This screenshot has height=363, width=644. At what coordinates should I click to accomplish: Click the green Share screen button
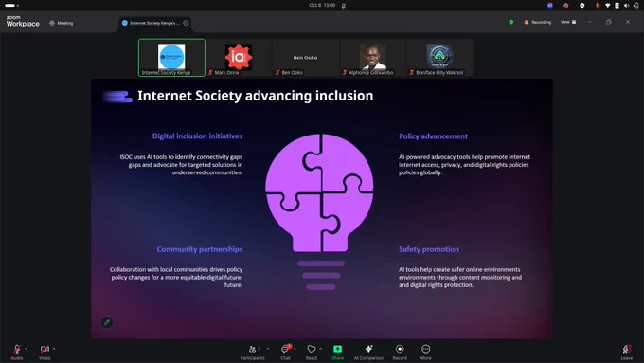coord(337,352)
